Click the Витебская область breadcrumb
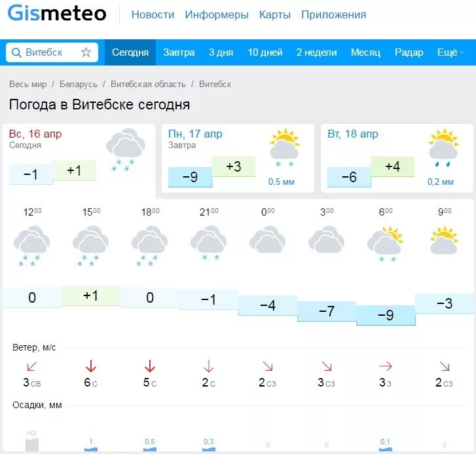The width and height of the screenshot is (476, 454). pyautogui.click(x=148, y=84)
